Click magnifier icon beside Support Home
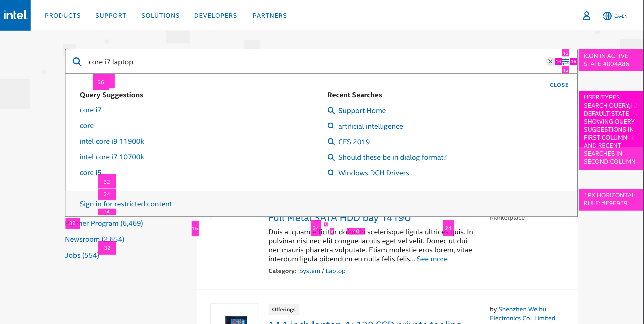 (331, 110)
